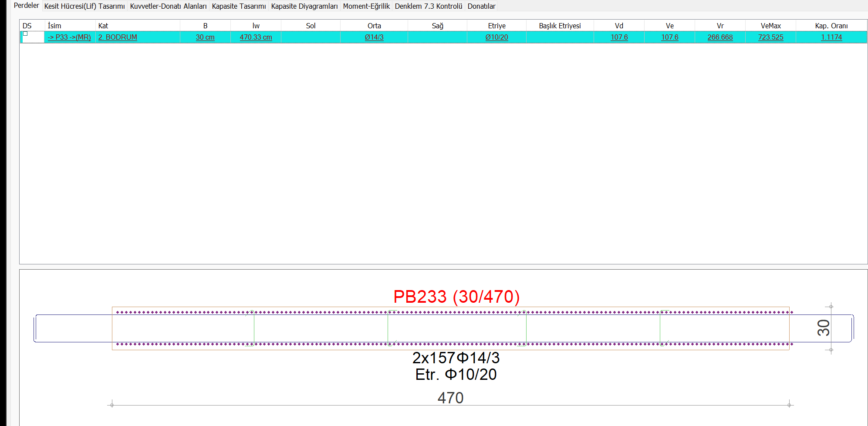
Task: Click the VeMax column header
Action: pyautogui.click(x=770, y=26)
